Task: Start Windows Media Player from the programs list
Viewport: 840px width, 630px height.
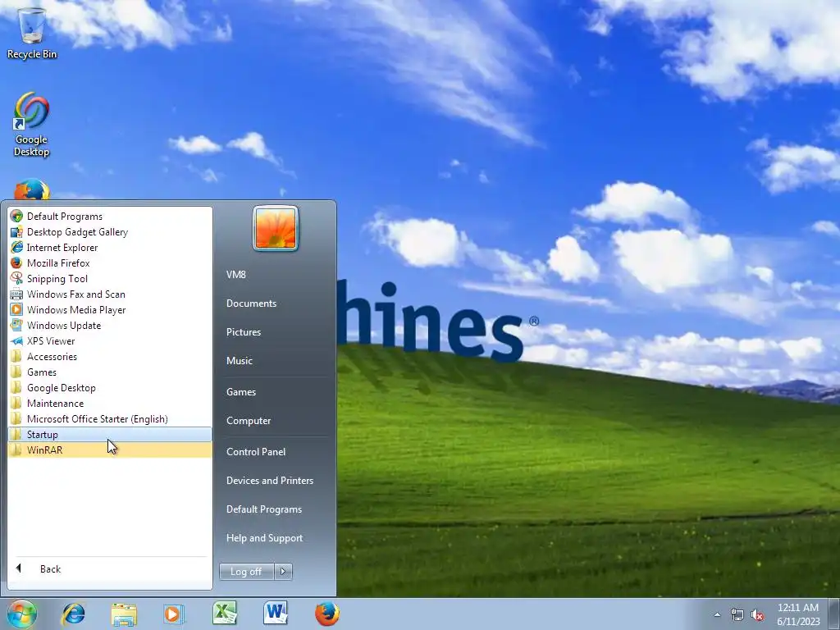Action: click(x=110, y=309)
